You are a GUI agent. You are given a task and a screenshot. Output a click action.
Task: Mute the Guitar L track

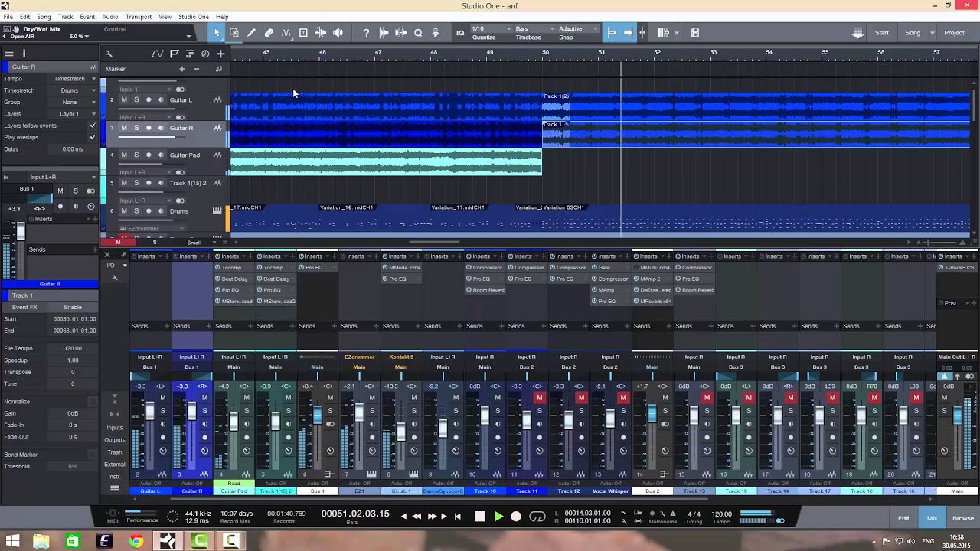(x=124, y=100)
